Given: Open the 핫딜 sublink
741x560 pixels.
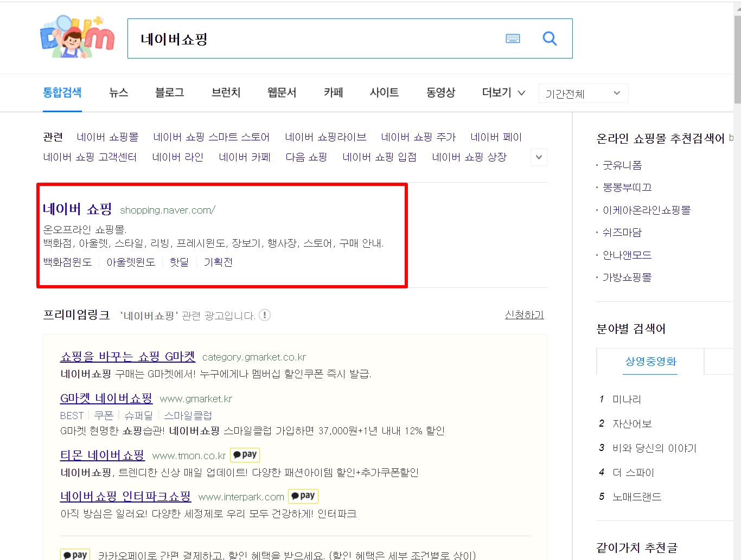Looking at the screenshot, I should [x=179, y=262].
